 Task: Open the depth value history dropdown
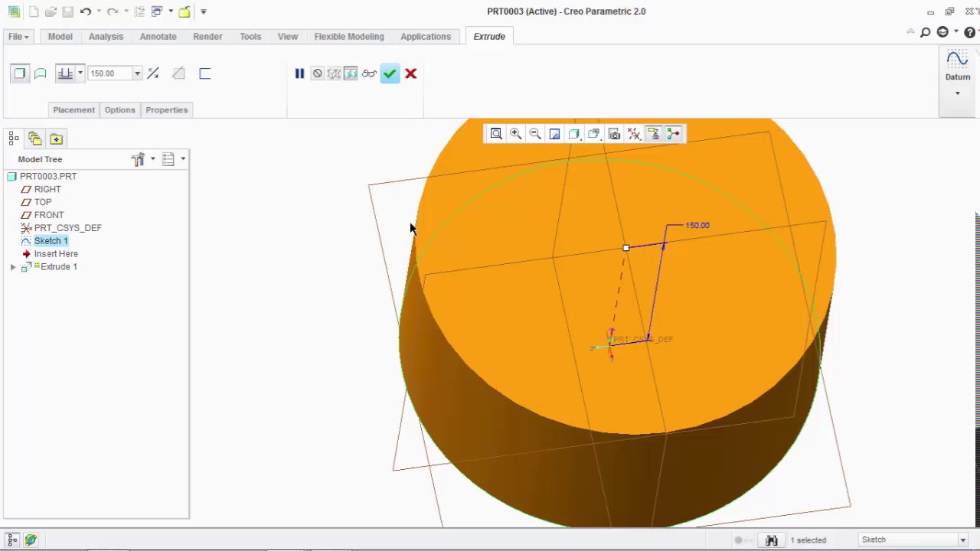point(136,73)
